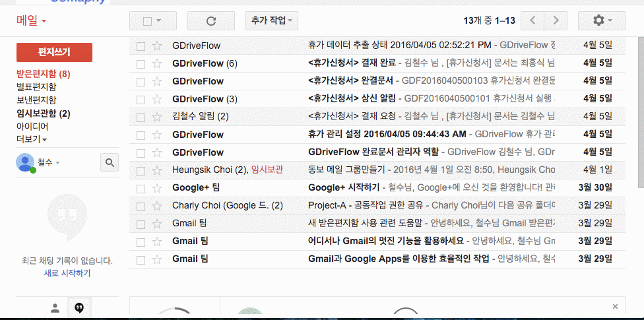Check the 상신 알림 email row
The height and width of the screenshot is (320, 644).
[x=141, y=100]
